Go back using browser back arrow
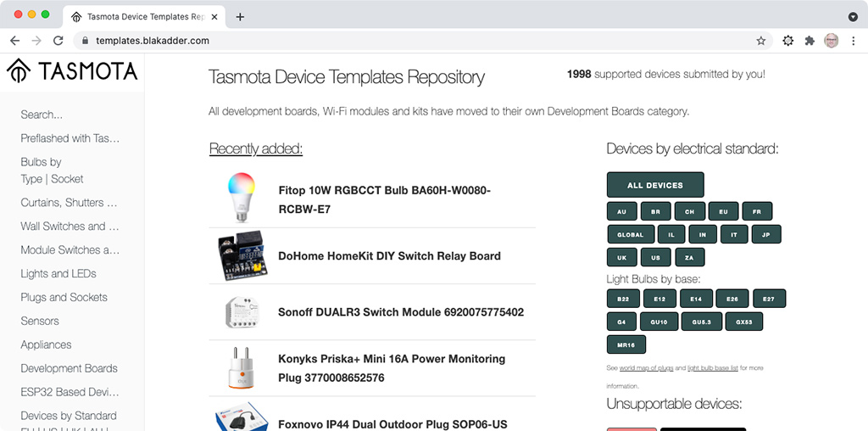The image size is (868, 431). 15,41
